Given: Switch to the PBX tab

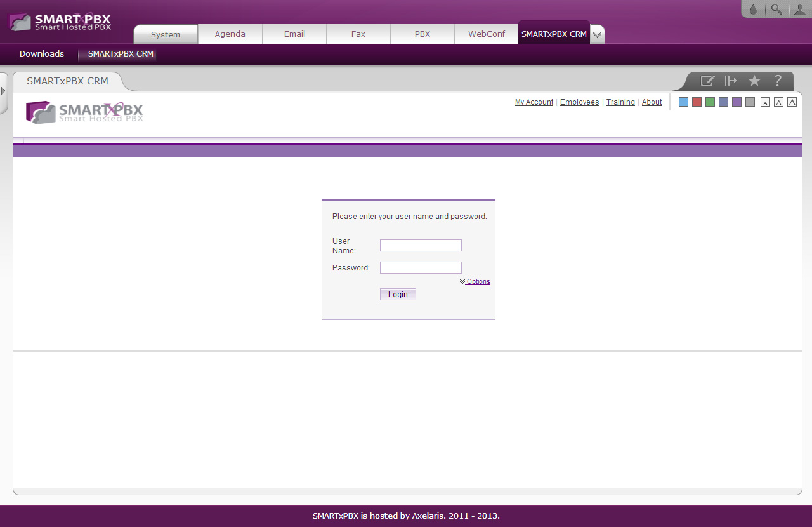Looking at the screenshot, I should 422,34.
